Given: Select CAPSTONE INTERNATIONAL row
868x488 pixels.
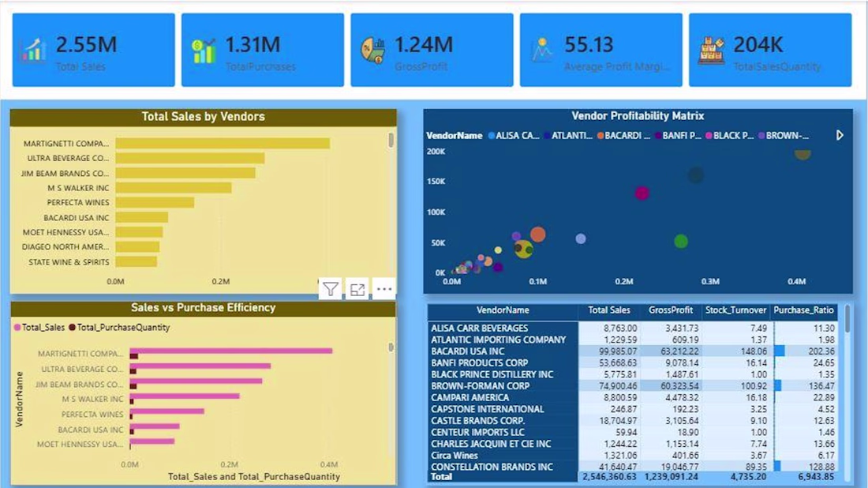Looking at the screenshot, I should (x=632, y=409).
